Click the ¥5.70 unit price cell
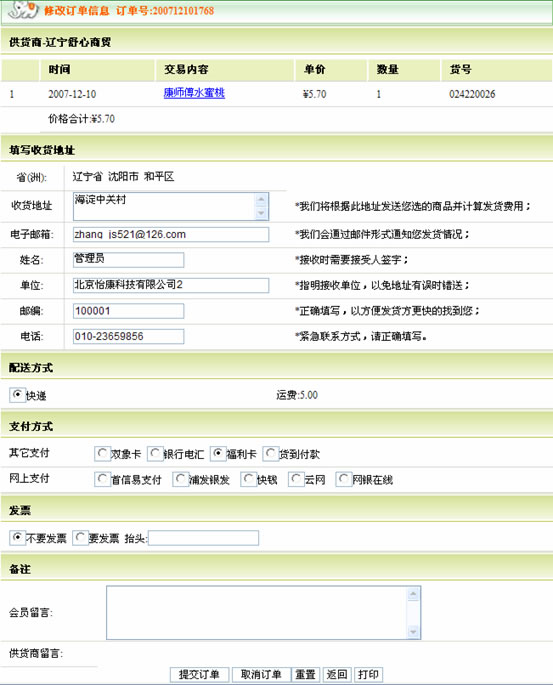Viewport: 553px width, 685px height. pyautogui.click(x=315, y=94)
